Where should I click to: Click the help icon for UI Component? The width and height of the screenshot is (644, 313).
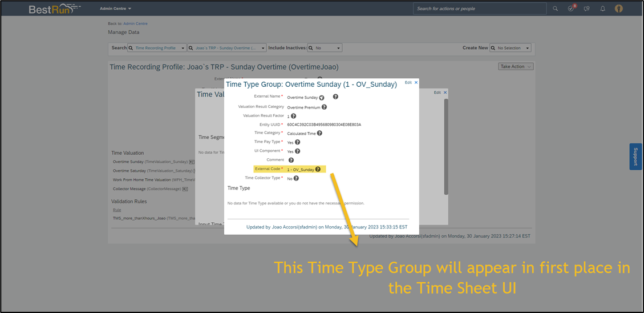tap(297, 151)
